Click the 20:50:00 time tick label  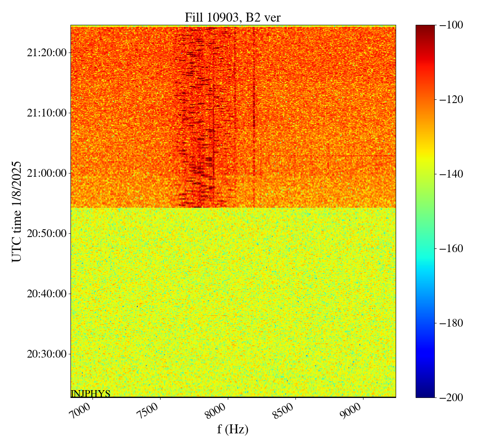[x=46, y=233]
